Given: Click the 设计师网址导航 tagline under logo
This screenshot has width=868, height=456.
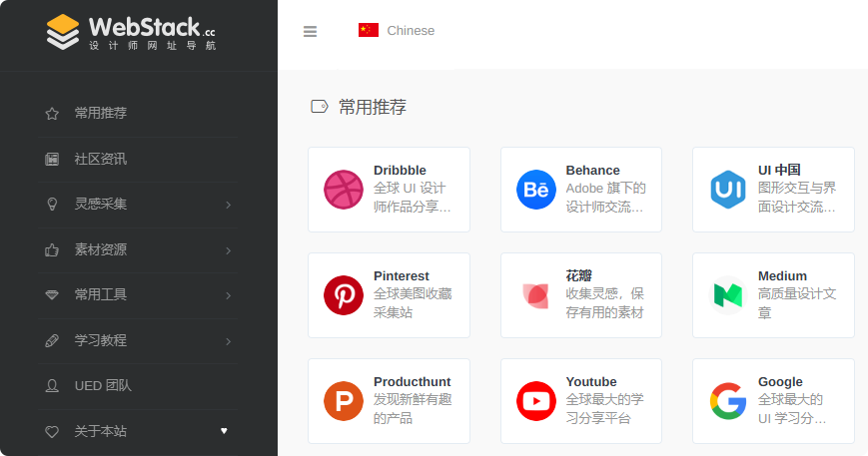Looking at the screenshot, I should 152,45.
